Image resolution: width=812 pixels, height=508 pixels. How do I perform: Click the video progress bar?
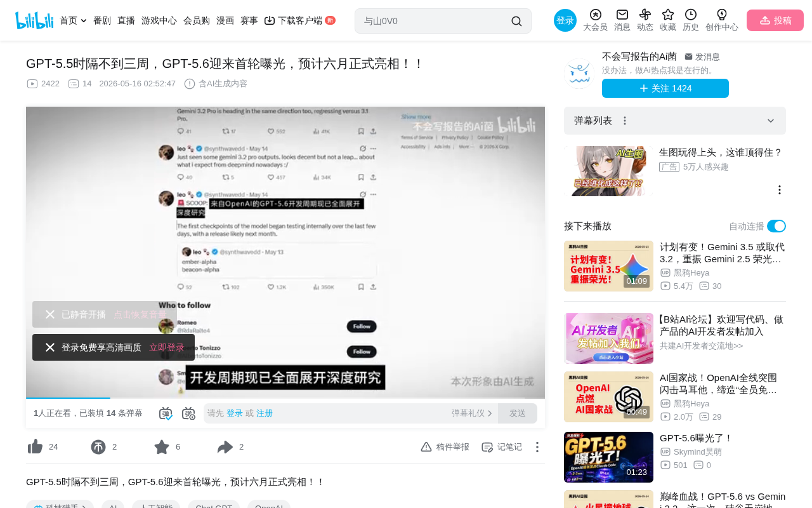pos(285,398)
